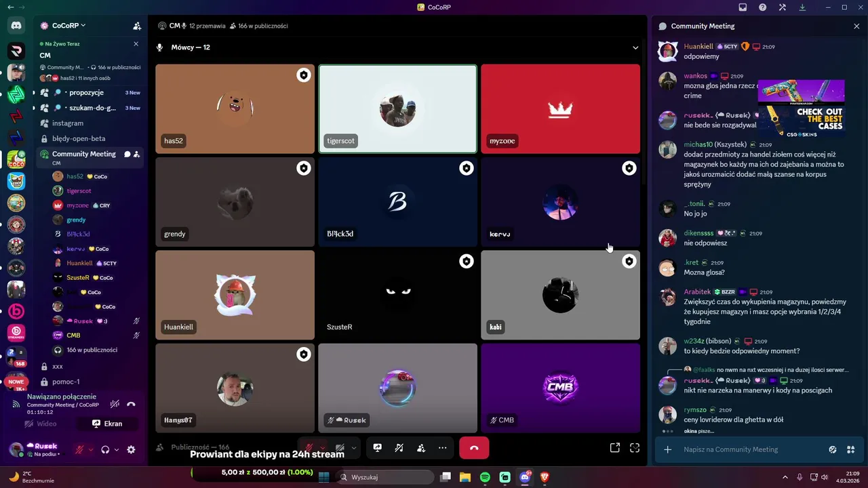
Task: Open the apps icon in chat input
Action: click(851, 449)
